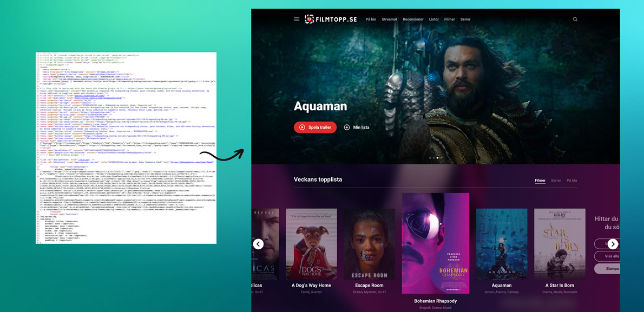Click the Filmtopp.se logo
The width and height of the screenshot is (644, 312).
331,19
